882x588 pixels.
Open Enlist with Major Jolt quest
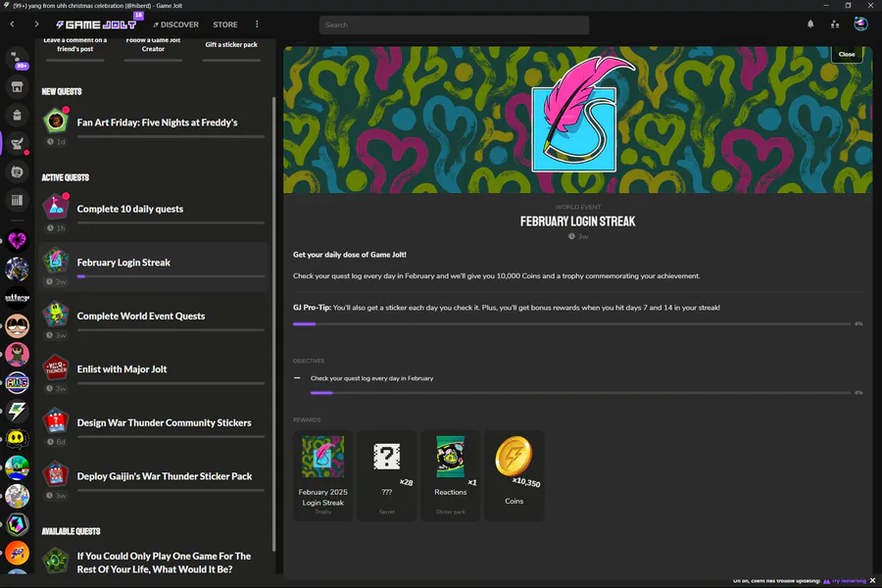coord(154,374)
